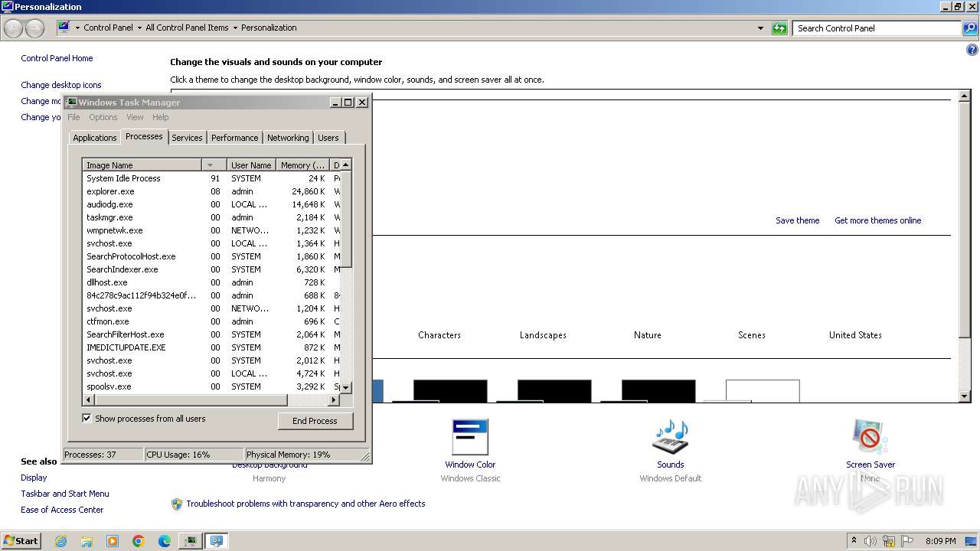This screenshot has width=980, height=551.
Task: Expand dropdown after All Control Panel Items
Action: pos(235,28)
